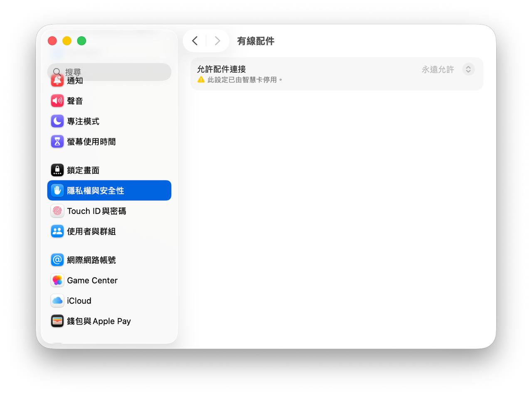The width and height of the screenshot is (532, 396).
Task: Open 鎖定畫面 settings
Action: point(109,170)
